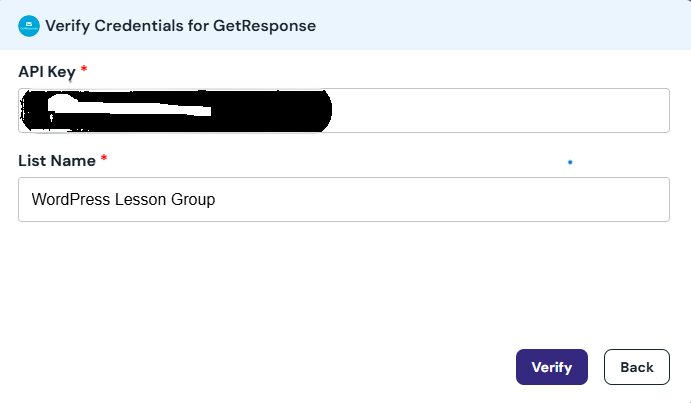This screenshot has height=403, width=691.
Task: Click the API Key field label
Action: point(48,71)
